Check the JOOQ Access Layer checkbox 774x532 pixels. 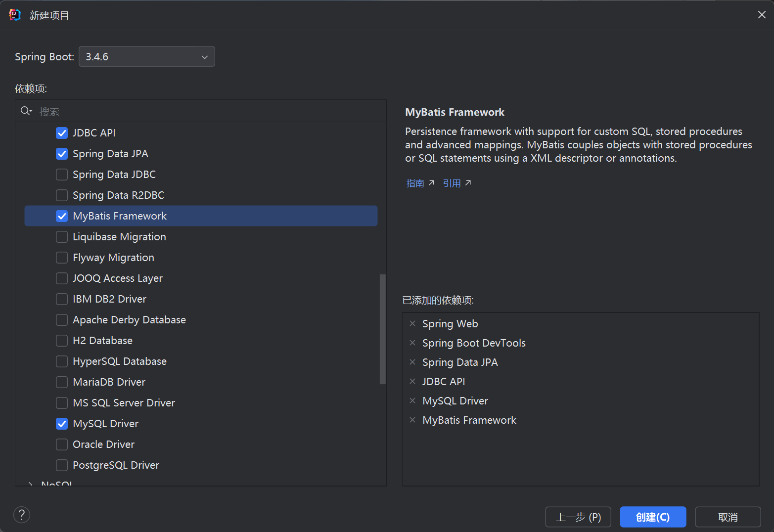click(62, 278)
